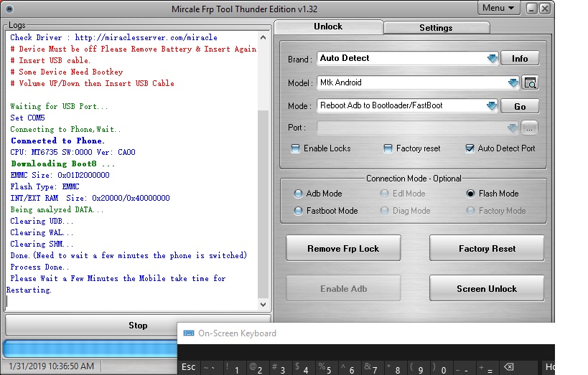This screenshot has height=375, width=588.
Task: Select Factory Mode radio button
Action: [470, 211]
